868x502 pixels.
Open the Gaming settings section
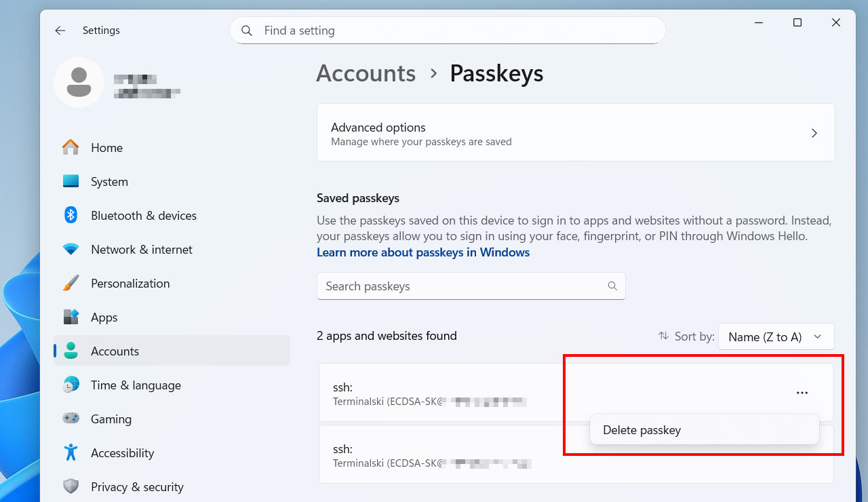pos(172,419)
